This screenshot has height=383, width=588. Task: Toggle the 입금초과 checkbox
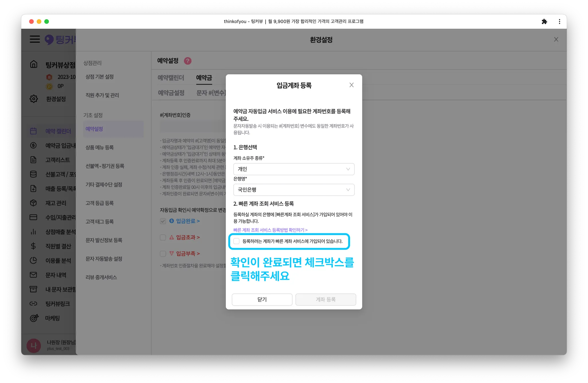pos(163,237)
